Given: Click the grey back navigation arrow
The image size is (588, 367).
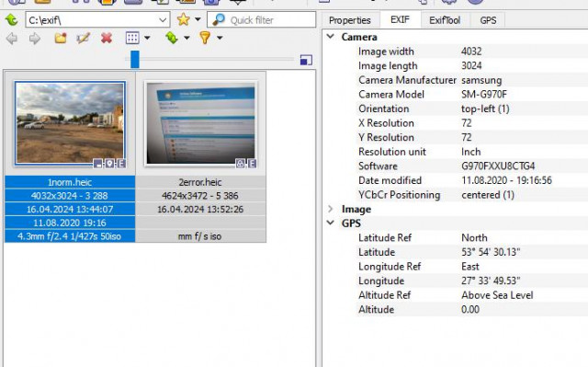Looking at the screenshot, I should [12, 39].
